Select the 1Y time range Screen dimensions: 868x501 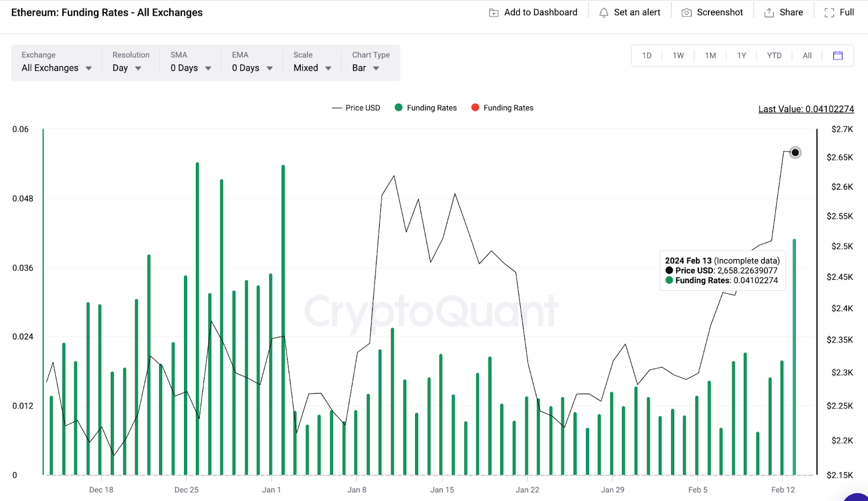742,55
